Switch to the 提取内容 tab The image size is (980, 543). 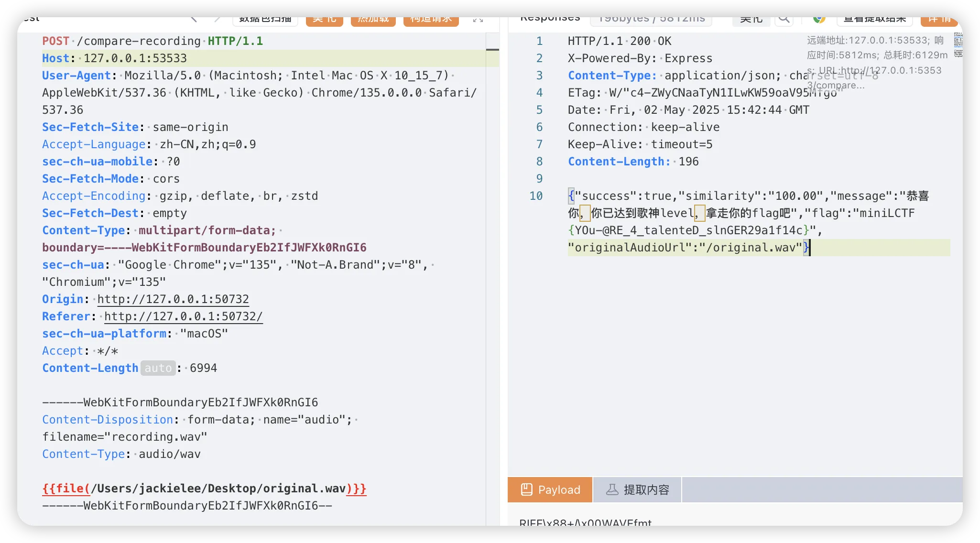[x=637, y=489]
